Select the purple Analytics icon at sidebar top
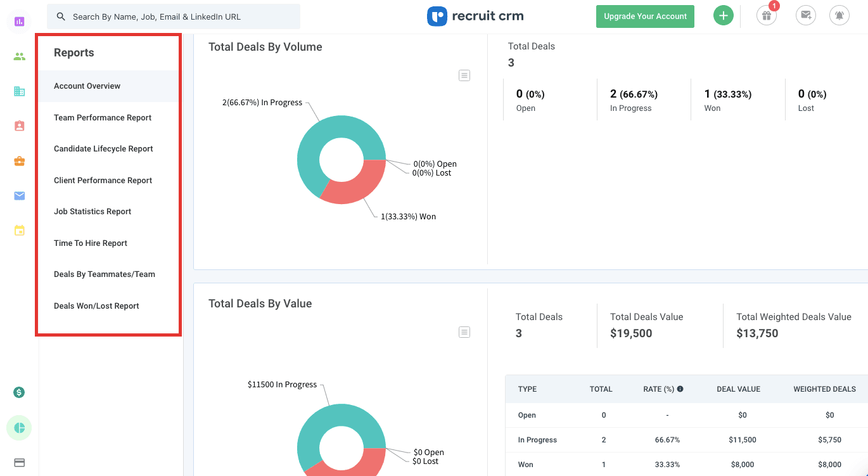 (19, 21)
